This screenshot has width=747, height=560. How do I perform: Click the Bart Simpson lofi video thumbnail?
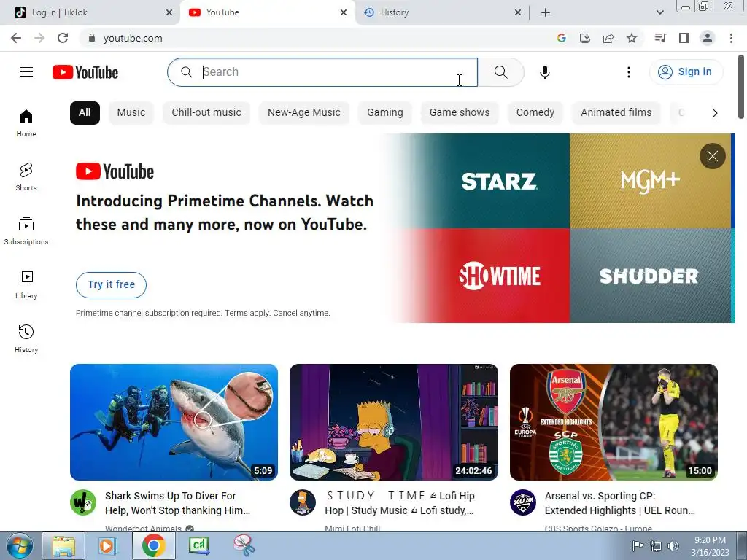click(393, 422)
